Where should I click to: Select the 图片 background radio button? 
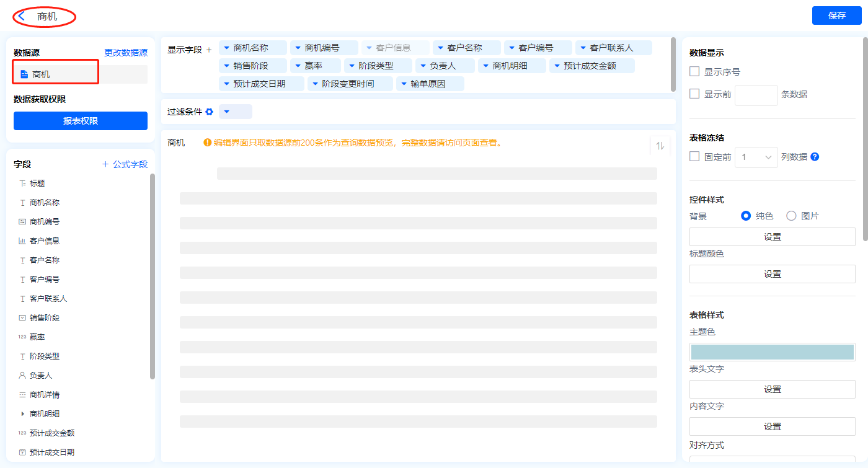pyautogui.click(x=791, y=216)
